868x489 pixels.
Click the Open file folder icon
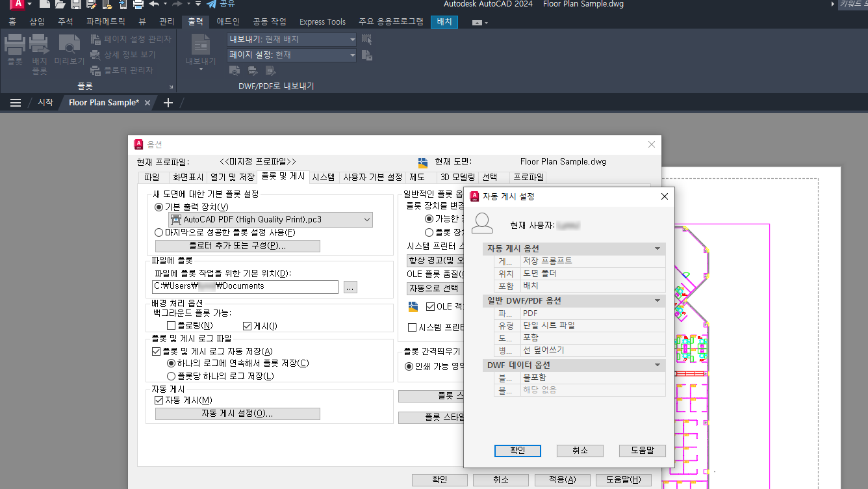tap(60, 4)
